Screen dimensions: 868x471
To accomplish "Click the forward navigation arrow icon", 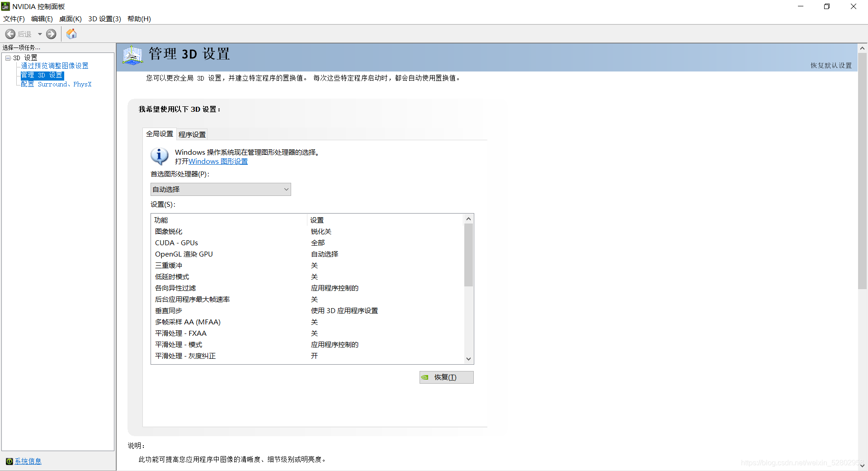I will point(51,33).
